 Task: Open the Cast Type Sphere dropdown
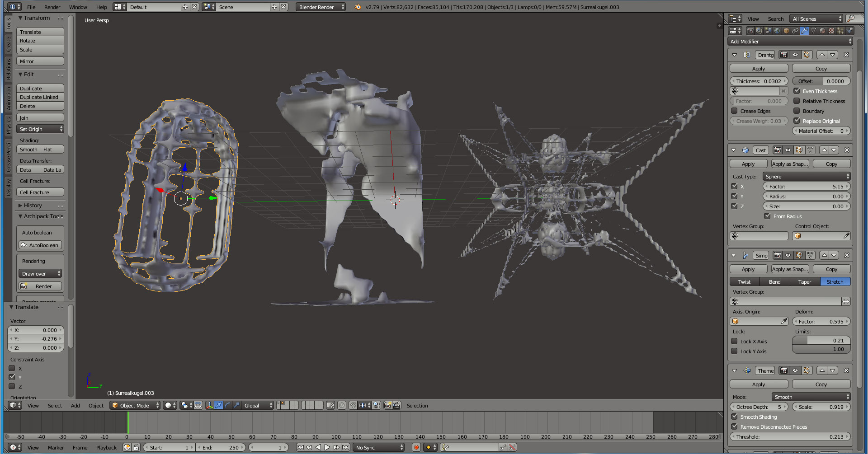pos(807,177)
